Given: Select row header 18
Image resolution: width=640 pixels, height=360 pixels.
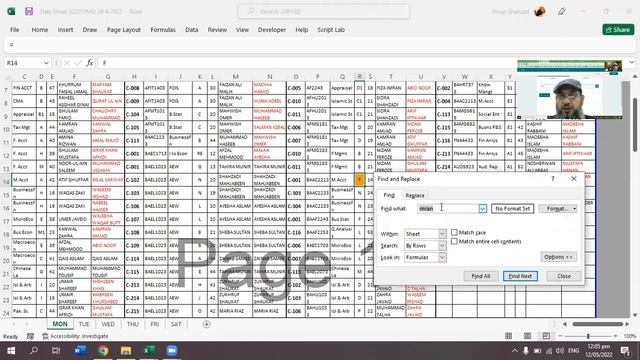Looking at the screenshot, I should point(6,234).
